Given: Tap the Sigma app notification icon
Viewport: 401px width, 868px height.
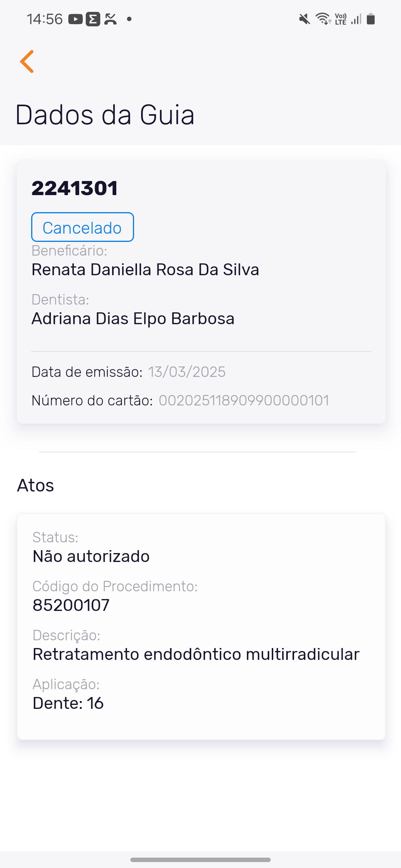Looking at the screenshot, I should pyautogui.click(x=93, y=19).
